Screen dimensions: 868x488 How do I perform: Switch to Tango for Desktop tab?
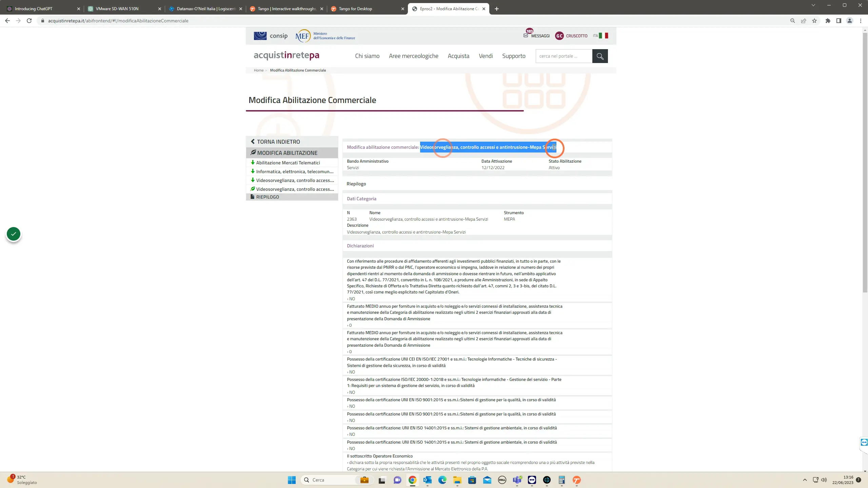click(368, 9)
